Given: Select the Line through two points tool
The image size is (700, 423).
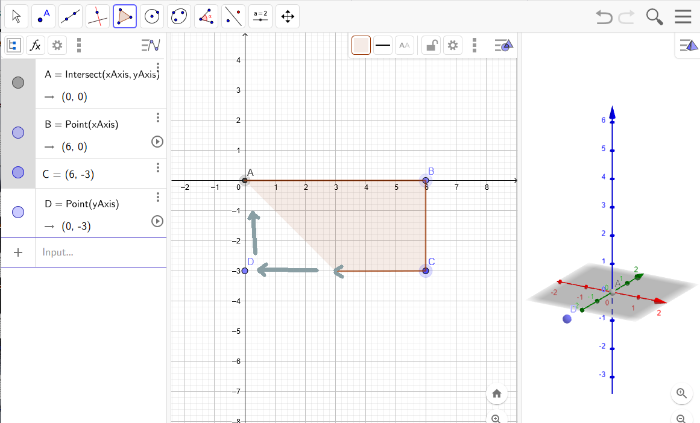Looking at the screenshot, I should pyautogui.click(x=71, y=17).
